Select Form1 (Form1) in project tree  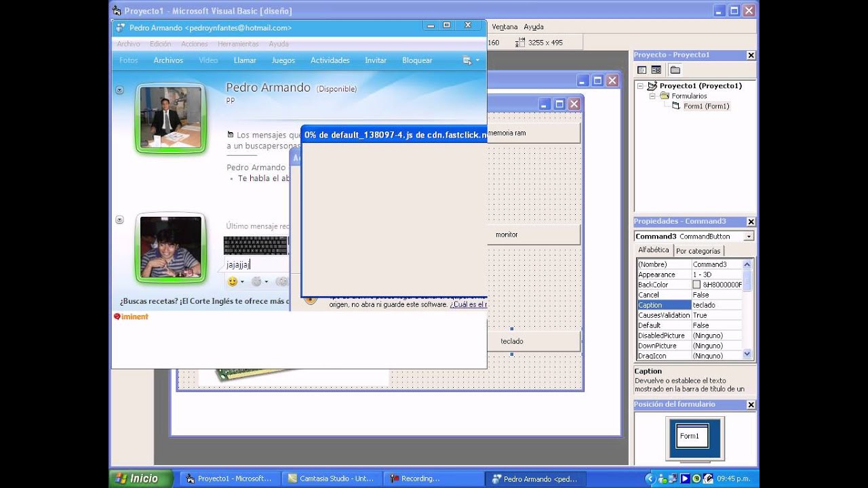point(706,106)
